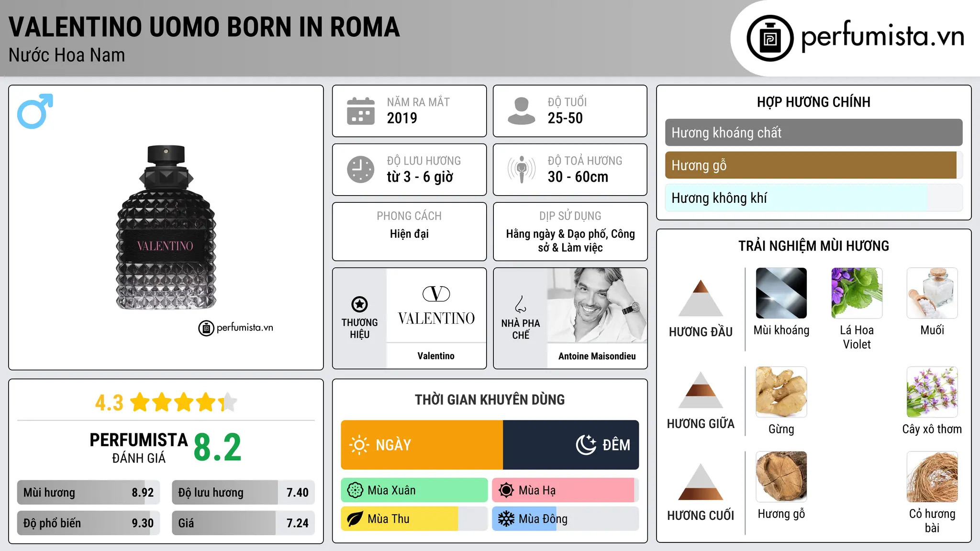
Task: Click the pink Mùa Hạ season bar
Action: click(566, 490)
